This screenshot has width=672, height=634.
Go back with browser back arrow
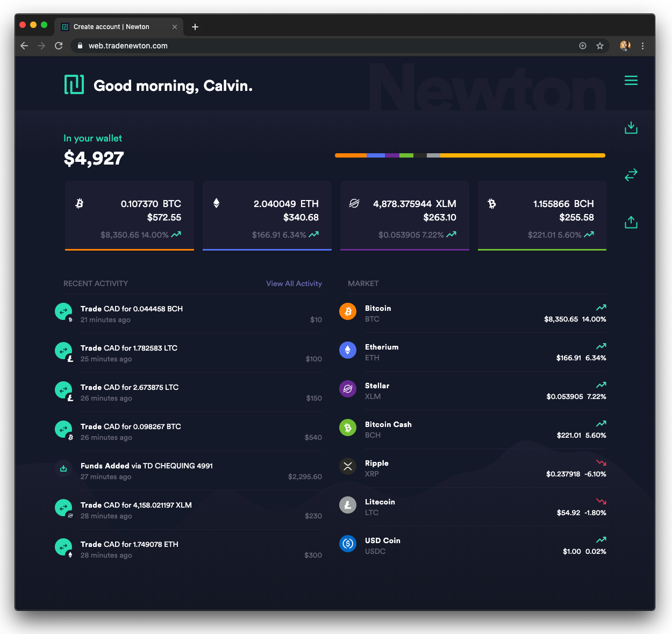pyautogui.click(x=24, y=46)
